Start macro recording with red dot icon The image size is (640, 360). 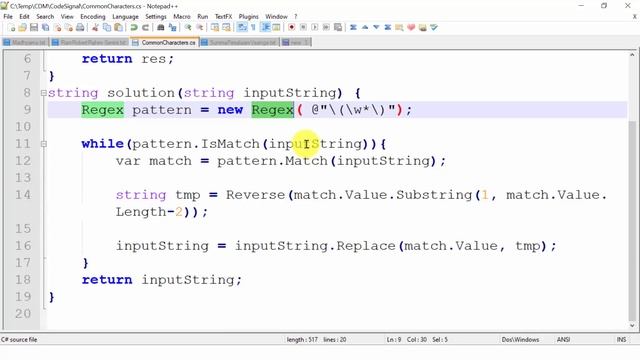click(x=291, y=28)
